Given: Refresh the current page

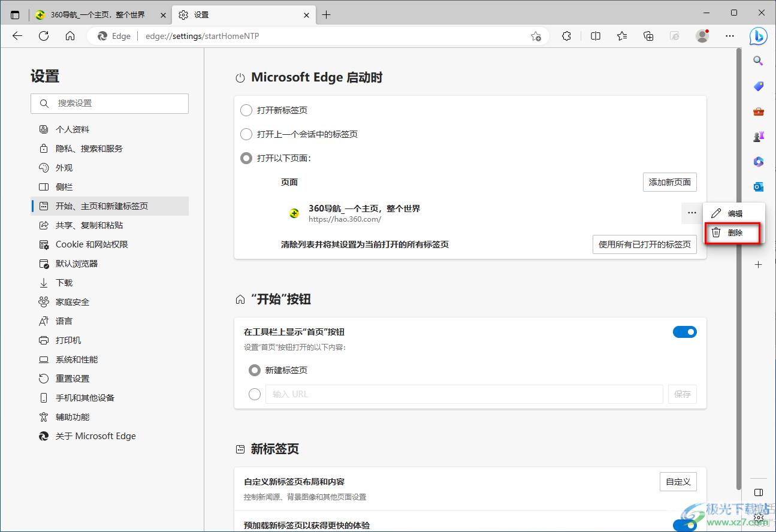Looking at the screenshot, I should (44, 36).
